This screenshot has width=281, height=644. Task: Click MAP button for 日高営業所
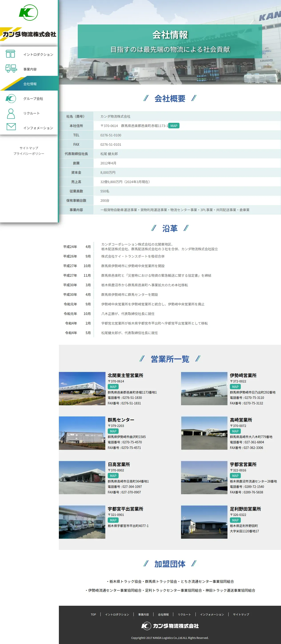coord(113,476)
